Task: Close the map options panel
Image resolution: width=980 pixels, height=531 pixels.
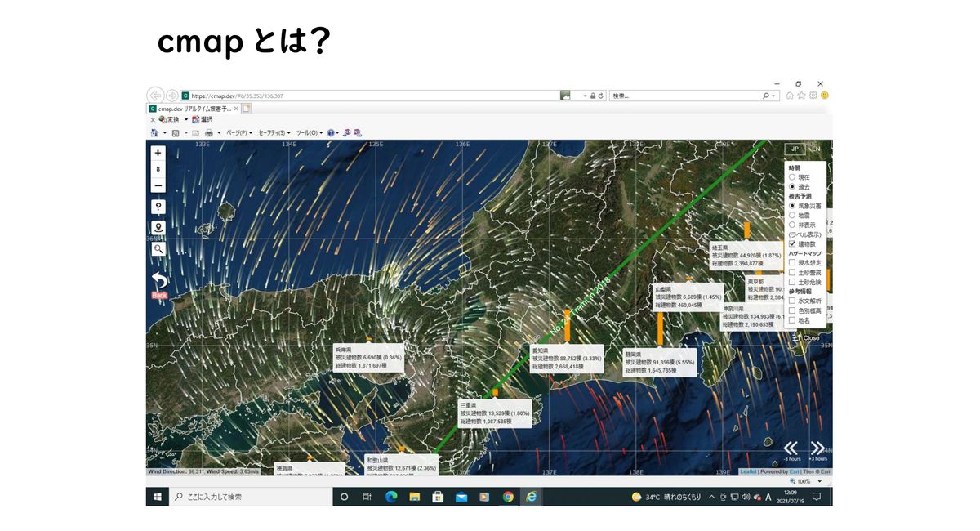Action: [x=806, y=337]
